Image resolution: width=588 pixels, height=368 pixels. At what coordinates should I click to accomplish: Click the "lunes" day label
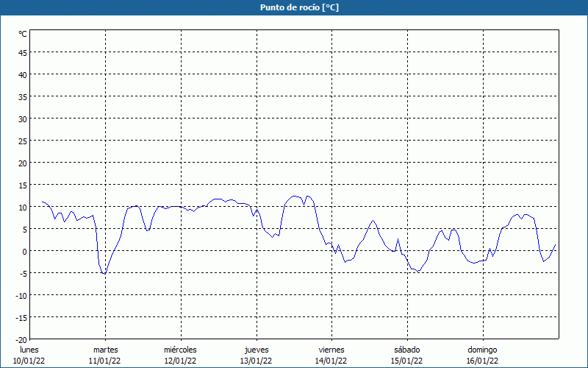pyautogui.click(x=29, y=350)
